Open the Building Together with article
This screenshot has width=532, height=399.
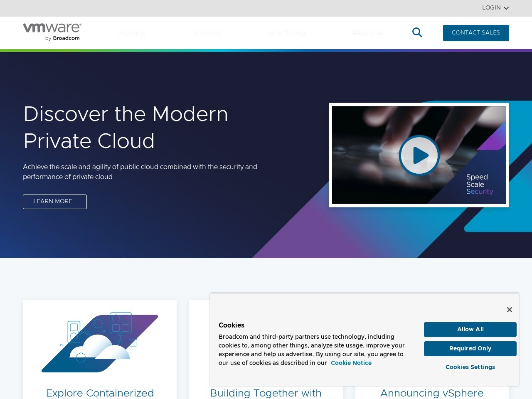266,393
